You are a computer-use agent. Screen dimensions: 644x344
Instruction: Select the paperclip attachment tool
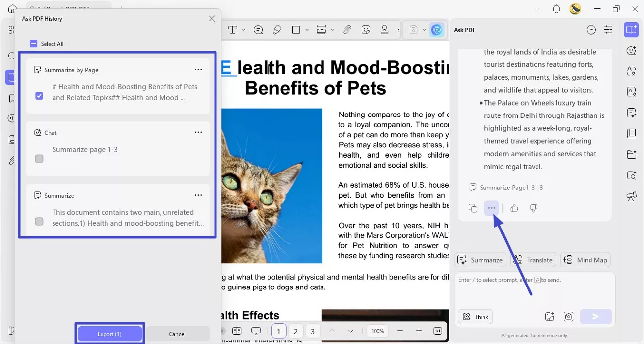(x=347, y=30)
